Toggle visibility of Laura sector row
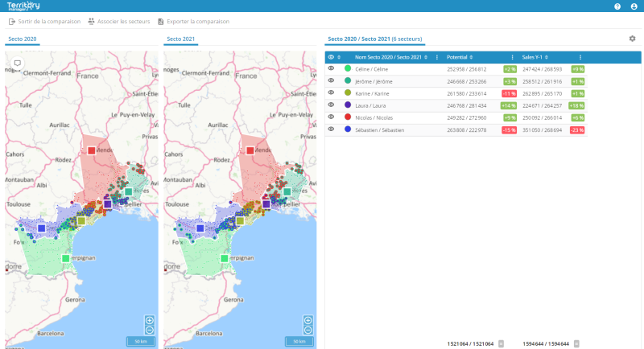Screen dimensions: 644x349 [331, 105]
